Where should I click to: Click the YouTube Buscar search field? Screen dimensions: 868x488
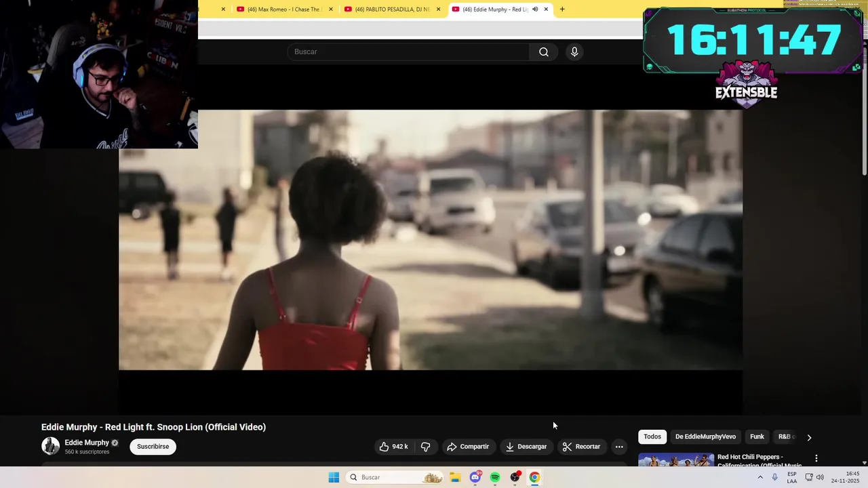(409, 52)
